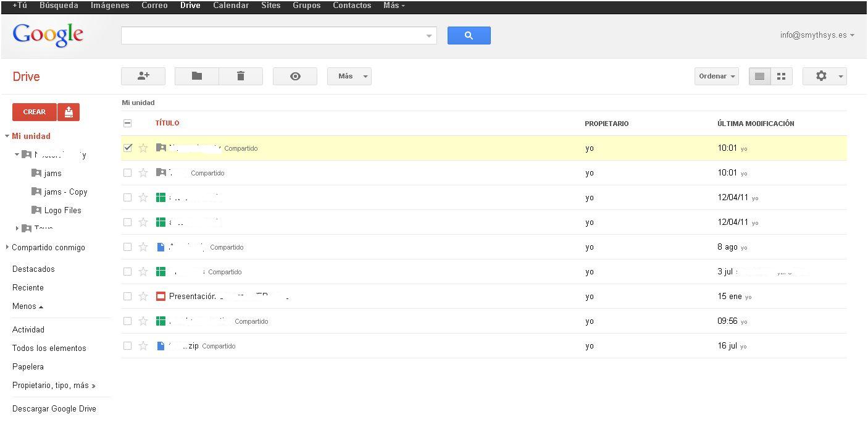Click the move-to-folder toolbar icon

(x=197, y=76)
